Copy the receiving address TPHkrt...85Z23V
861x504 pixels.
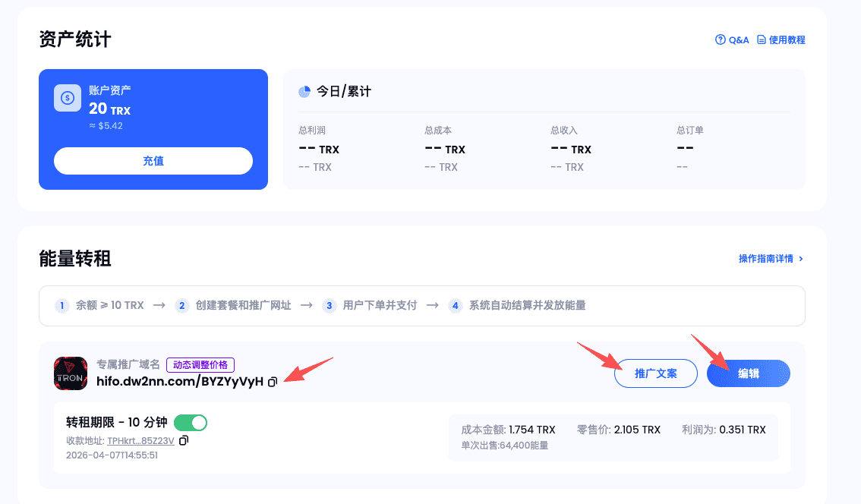point(184,440)
